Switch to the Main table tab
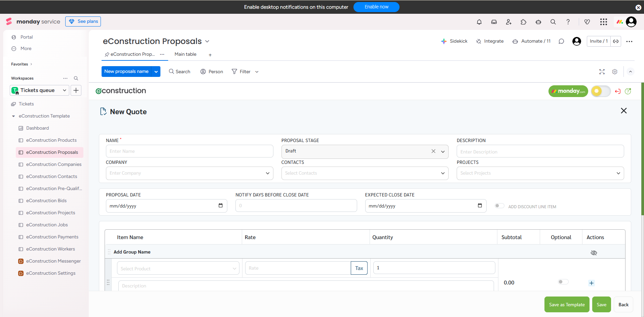The height and width of the screenshot is (317, 644). (x=185, y=54)
